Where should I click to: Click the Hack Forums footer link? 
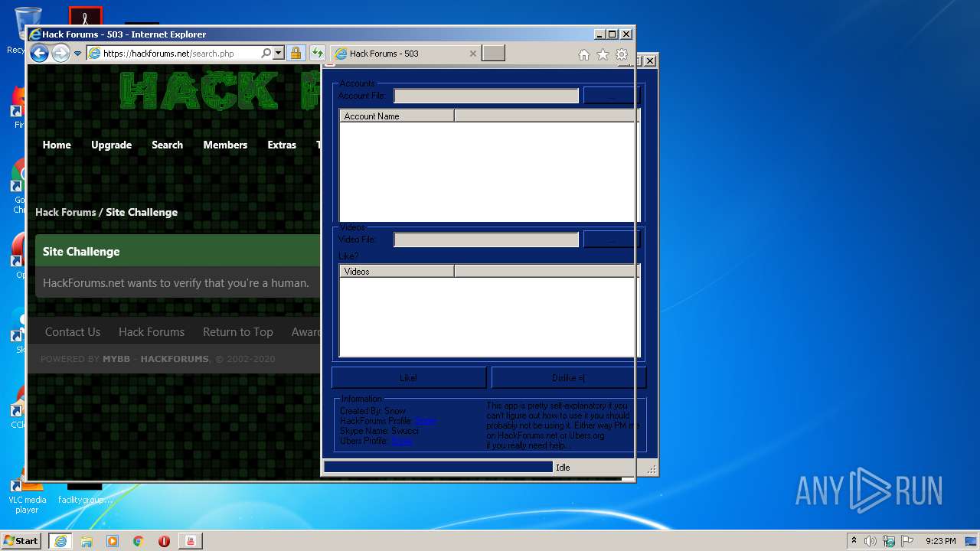(152, 331)
